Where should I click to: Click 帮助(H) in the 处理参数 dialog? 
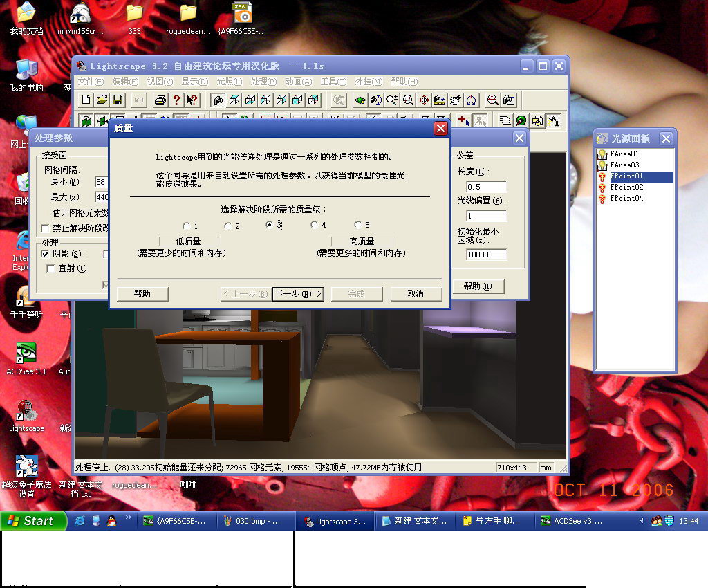[x=478, y=286]
